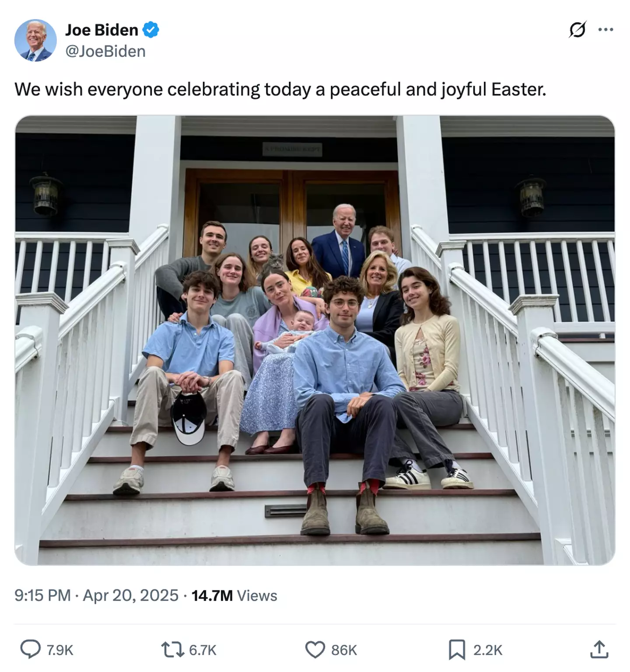Viewport: 630px width, 672px height.
Task: Like the tweet with the heart icon
Action: [x=315, y=649]
